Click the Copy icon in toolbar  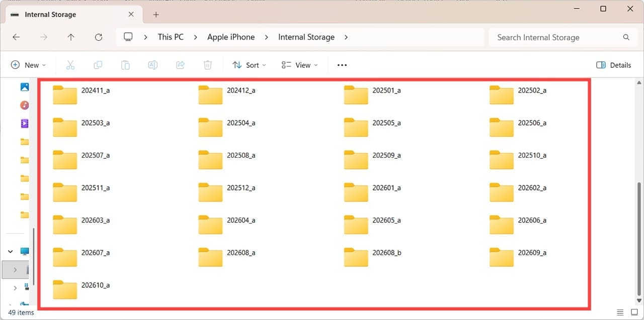pyautogui.click(x=98, y=65)
